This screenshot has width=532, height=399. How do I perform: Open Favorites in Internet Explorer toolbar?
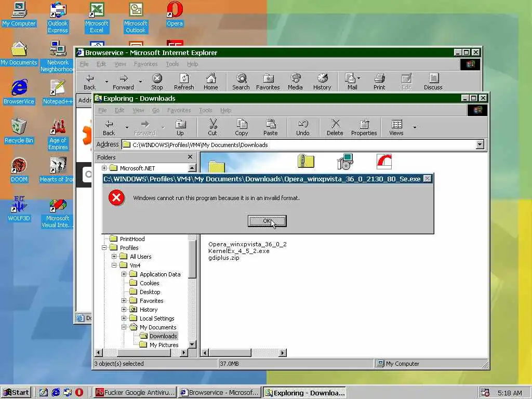(x=268, y=82)
